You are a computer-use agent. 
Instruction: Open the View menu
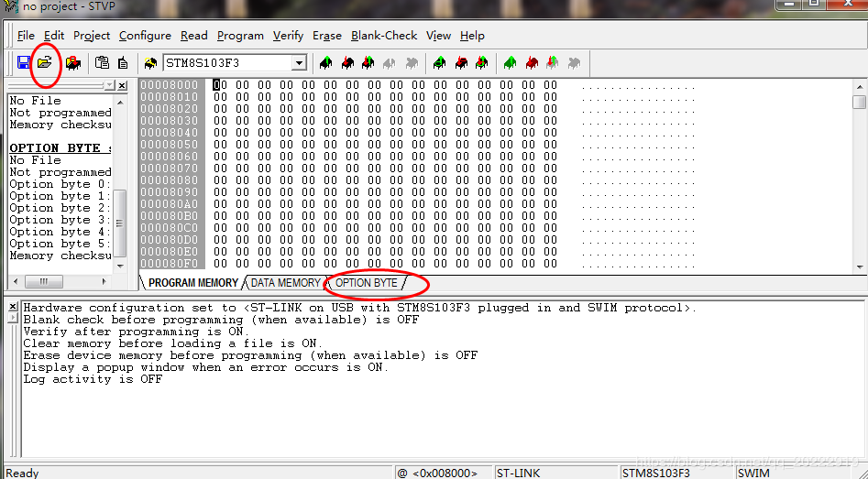[438, 36]
